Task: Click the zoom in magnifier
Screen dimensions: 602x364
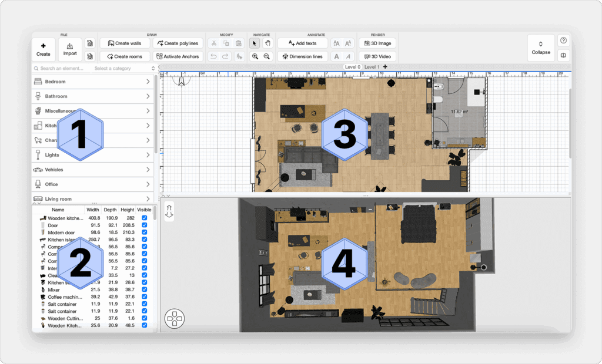Action: tap(255, 56)
